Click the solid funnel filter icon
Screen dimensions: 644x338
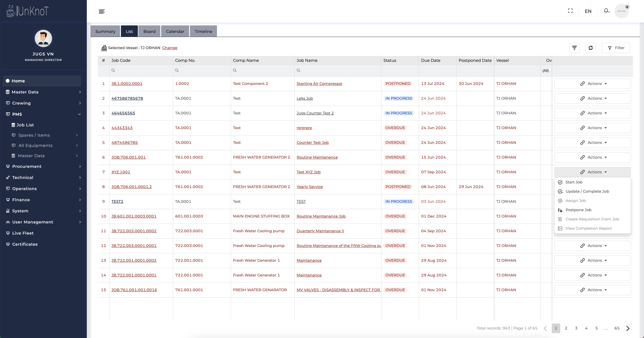pos(575,48)
